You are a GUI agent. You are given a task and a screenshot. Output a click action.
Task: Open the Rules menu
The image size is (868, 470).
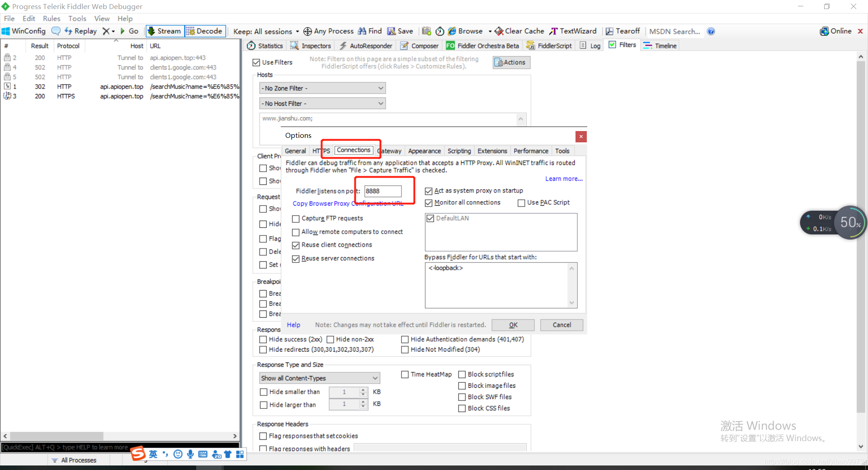[52, 19]
